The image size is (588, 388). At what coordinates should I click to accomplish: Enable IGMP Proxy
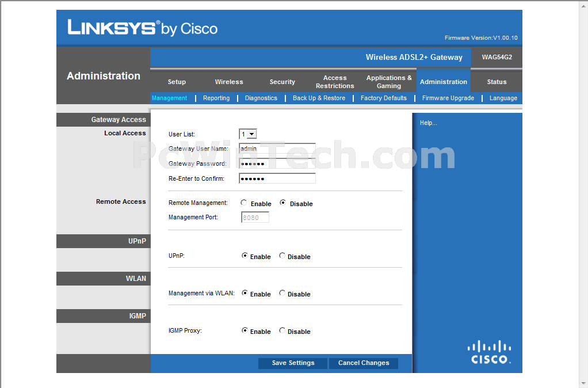[245, 330]
